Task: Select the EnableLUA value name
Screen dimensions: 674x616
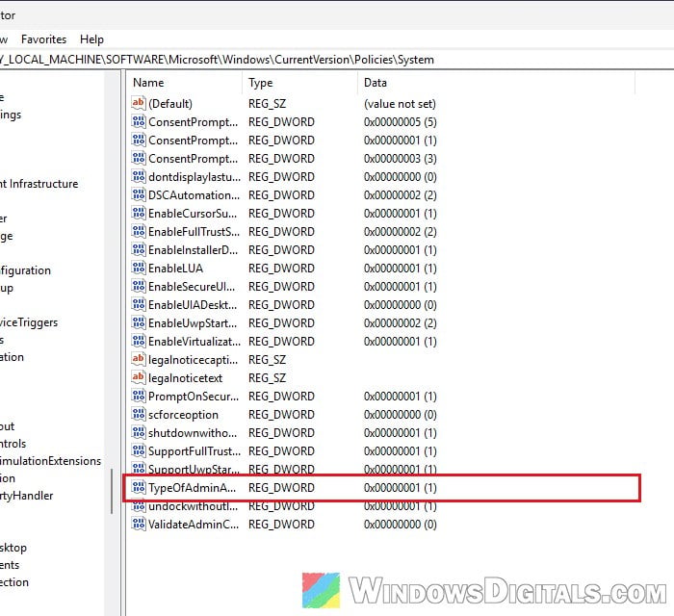Action: pyautogui.click(x=175, y=269)
